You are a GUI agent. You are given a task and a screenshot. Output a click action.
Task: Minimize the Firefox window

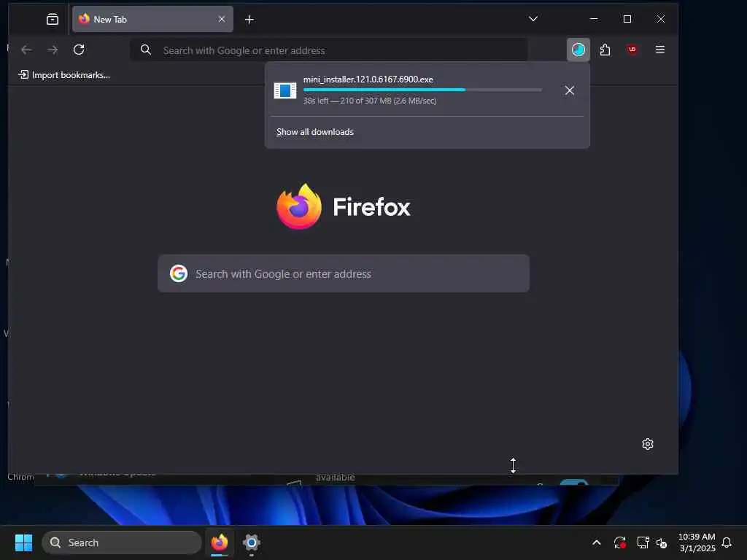tap(594, 19)
